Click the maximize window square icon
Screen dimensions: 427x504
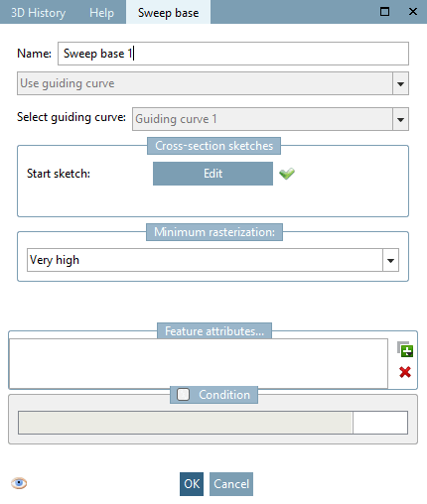pos(384,12)
